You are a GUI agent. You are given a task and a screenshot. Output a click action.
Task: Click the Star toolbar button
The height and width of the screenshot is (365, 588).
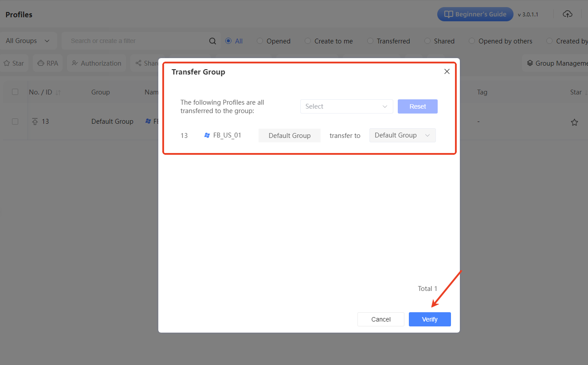coord(14,63)
